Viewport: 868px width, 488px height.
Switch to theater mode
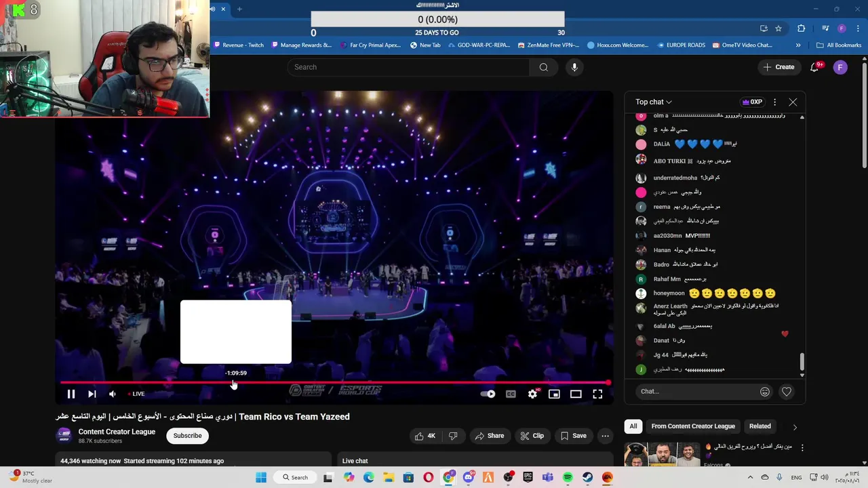576,394
